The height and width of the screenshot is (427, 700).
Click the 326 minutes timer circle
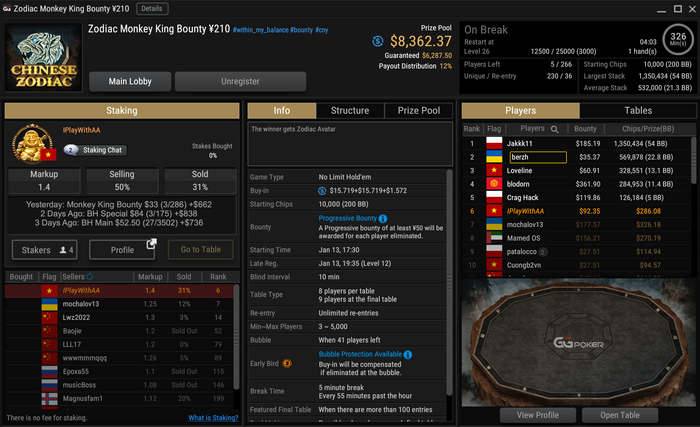pos(678,39)
